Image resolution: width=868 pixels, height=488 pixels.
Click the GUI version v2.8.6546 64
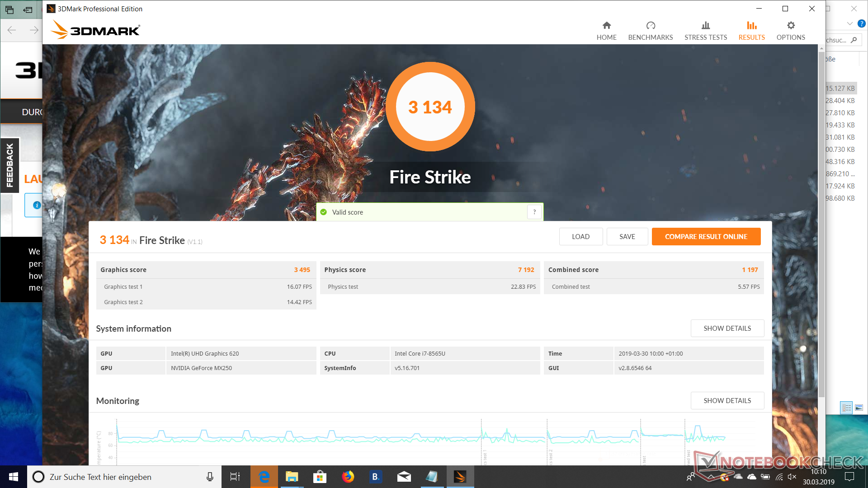(635, 368)
